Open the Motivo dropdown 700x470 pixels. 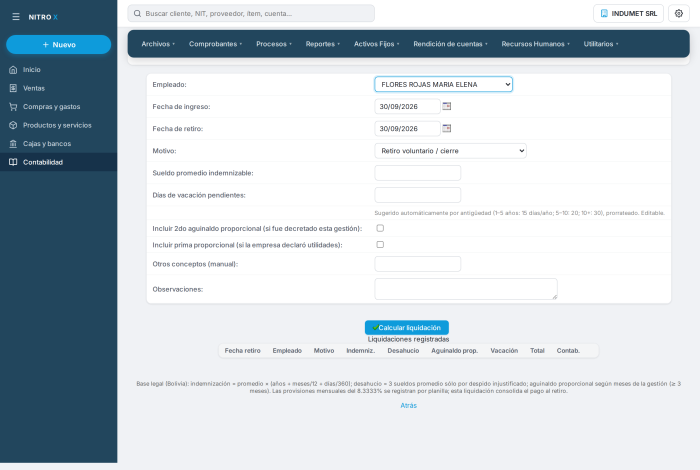pos(450,151)
